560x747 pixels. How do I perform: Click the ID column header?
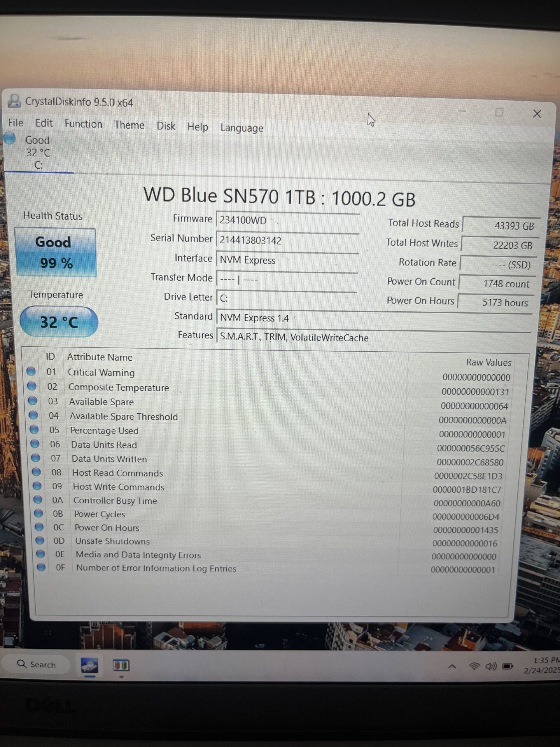50,356
